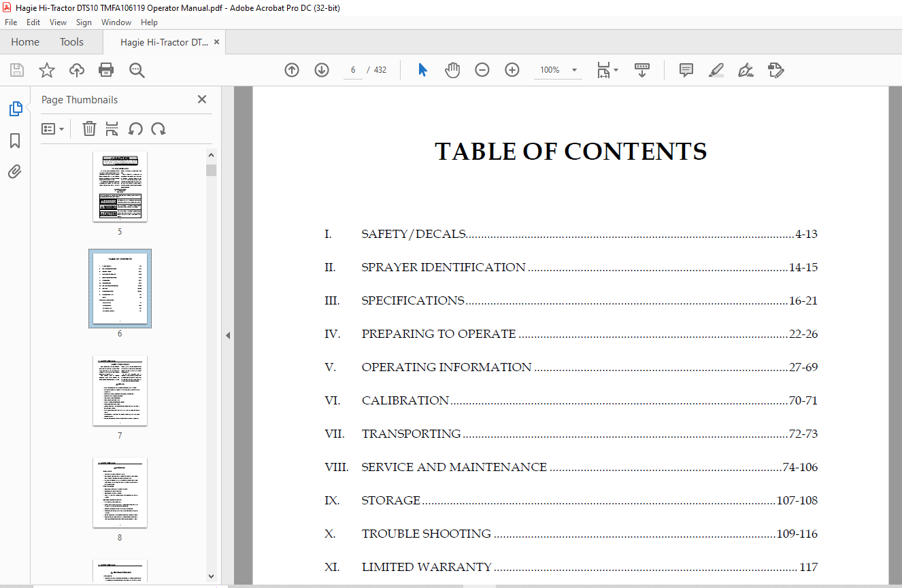The width and height of the screenshot is (902, 588).
Task: Close the Hagie Hi-Tractor document tab
Action: (x=216, y=42)
